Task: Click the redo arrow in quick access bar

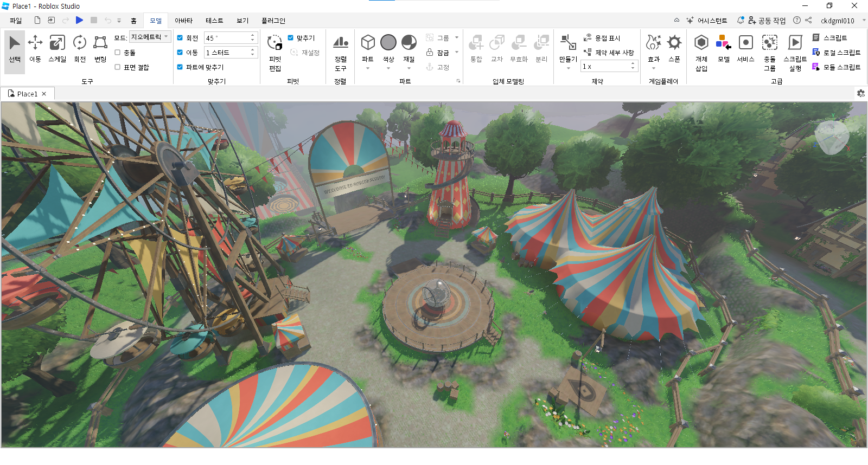Action: point(66,20)
